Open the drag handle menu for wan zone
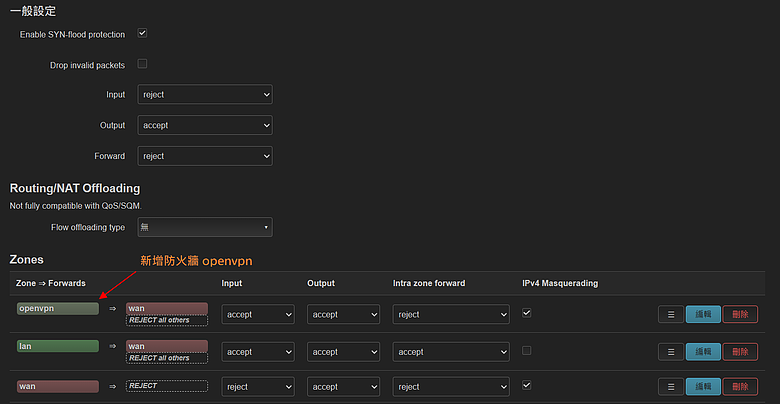Screen dimensions: 780x404 671,387
